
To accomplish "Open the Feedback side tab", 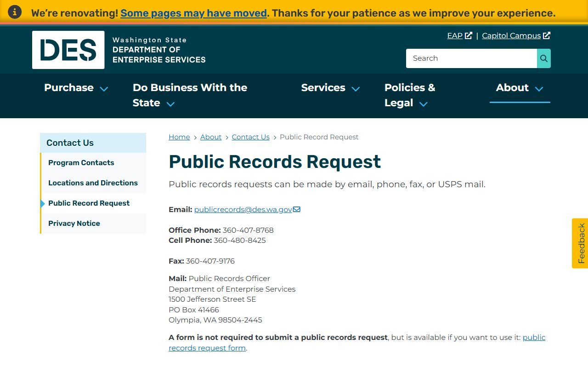I will [580, 243].
